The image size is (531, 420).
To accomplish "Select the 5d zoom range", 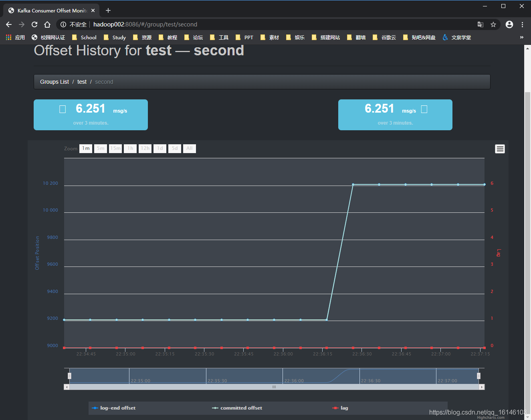I will tap(175, 149).
